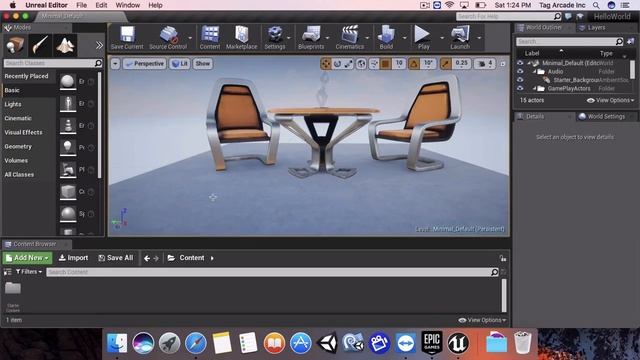The image size is (640, 360).
Task: Select the translate gizmo tool in the viewport
Action: [326, 64]
